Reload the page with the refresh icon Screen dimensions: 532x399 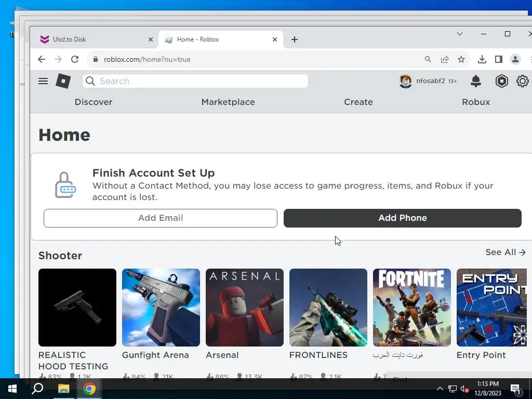coord(75,59)
